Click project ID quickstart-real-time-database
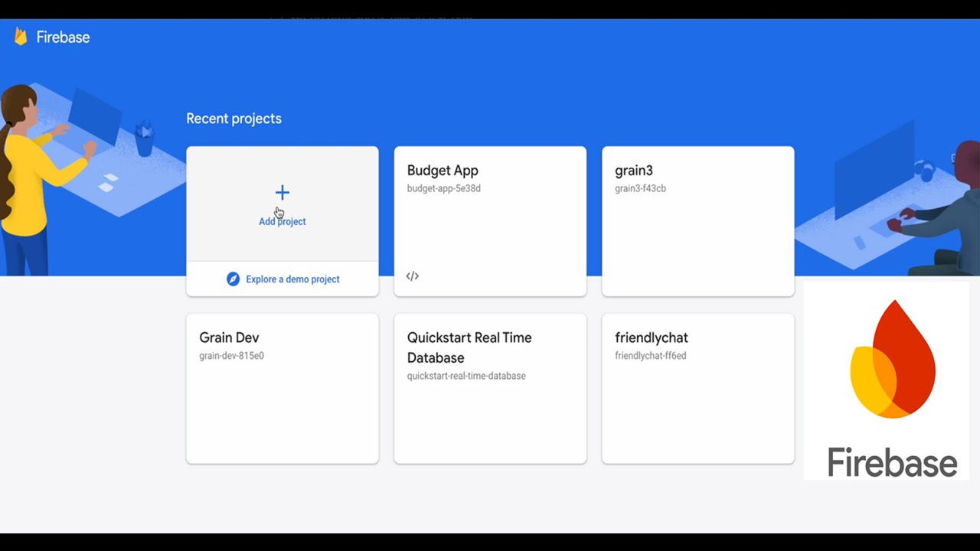The width and height of the screenshot is (980, 551). [x=466, y=376]
